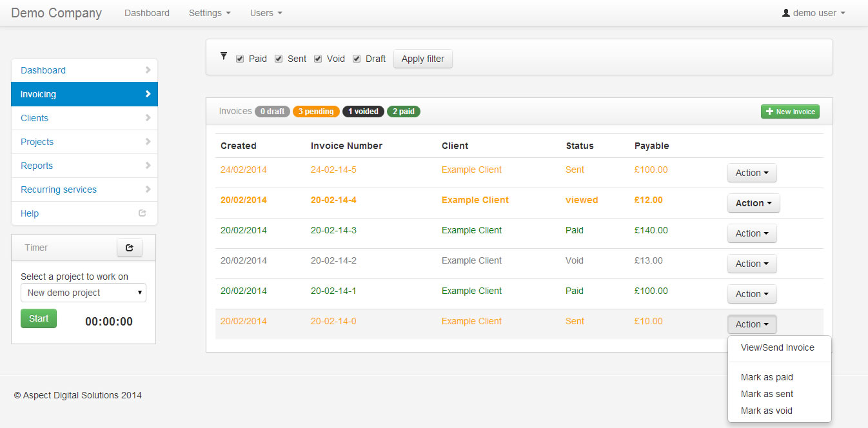Open Recurring services in the sidebar
This screenshot has width=868, height=428.
[59, 190]
